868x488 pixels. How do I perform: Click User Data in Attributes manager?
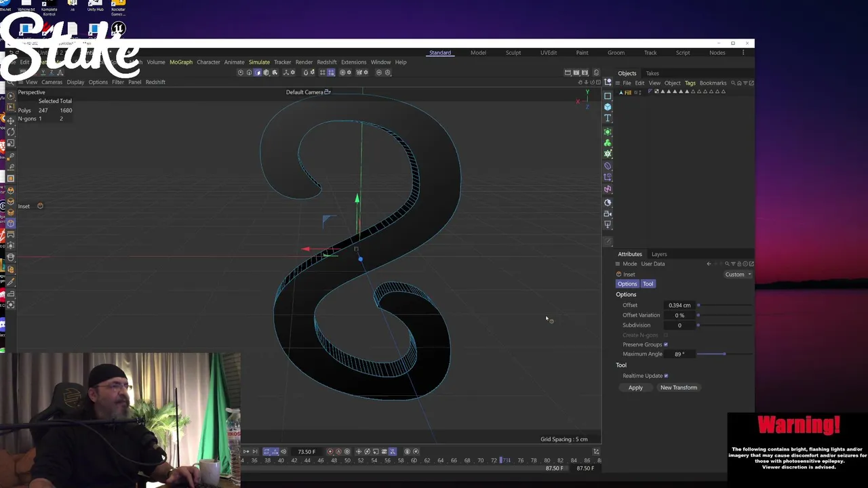click(653, 264)
